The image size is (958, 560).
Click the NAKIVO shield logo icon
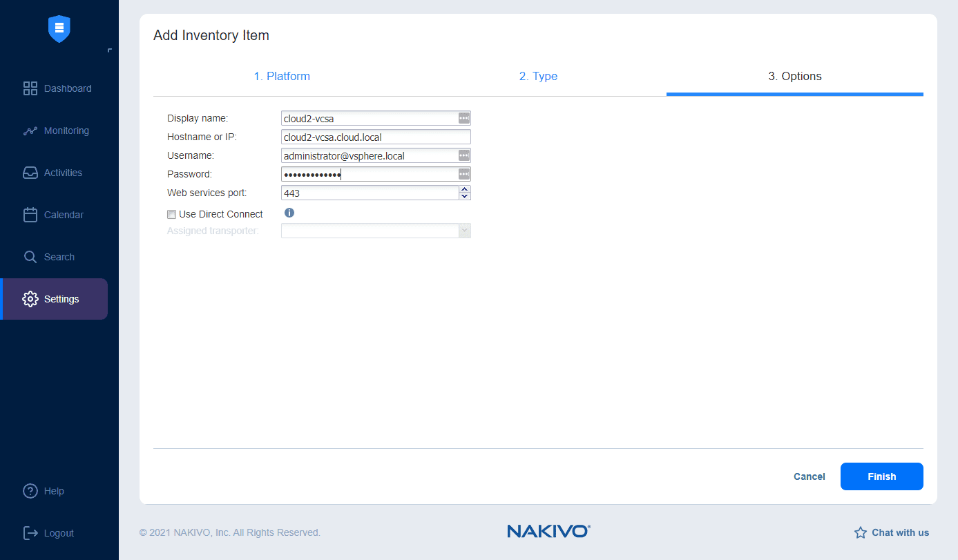pyautogui.click(x=59, y=28)
